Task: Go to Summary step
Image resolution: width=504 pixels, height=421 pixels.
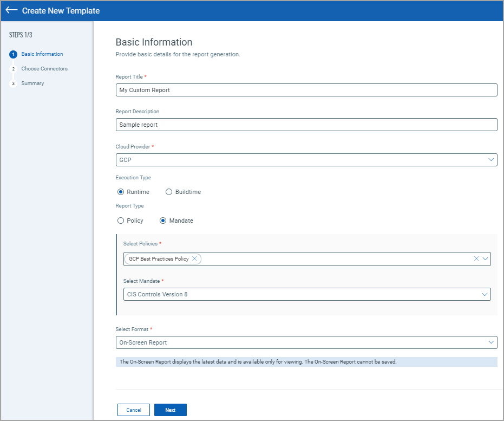Action: point(32,83)
